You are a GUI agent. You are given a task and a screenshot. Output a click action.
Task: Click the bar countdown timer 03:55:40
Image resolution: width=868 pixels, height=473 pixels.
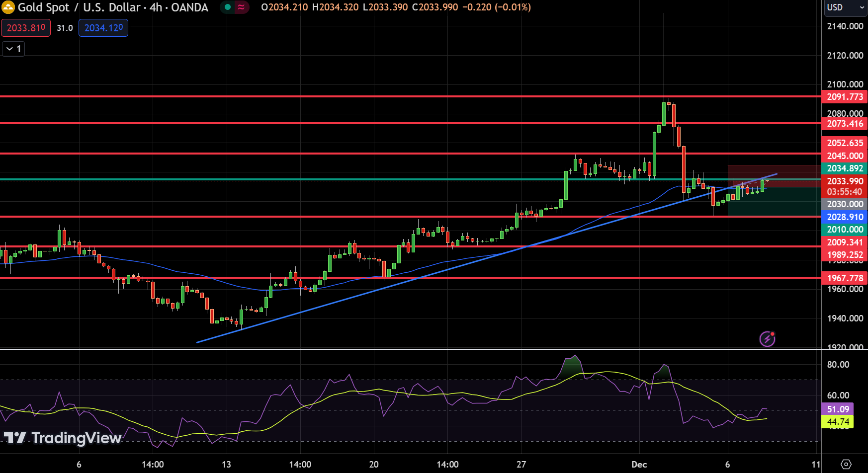click(x=845, y=192)
